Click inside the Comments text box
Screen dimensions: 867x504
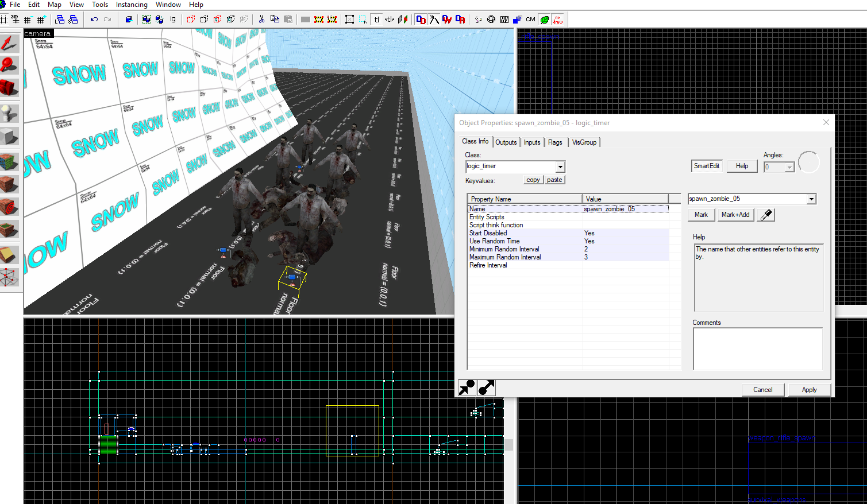coord(758,349)
